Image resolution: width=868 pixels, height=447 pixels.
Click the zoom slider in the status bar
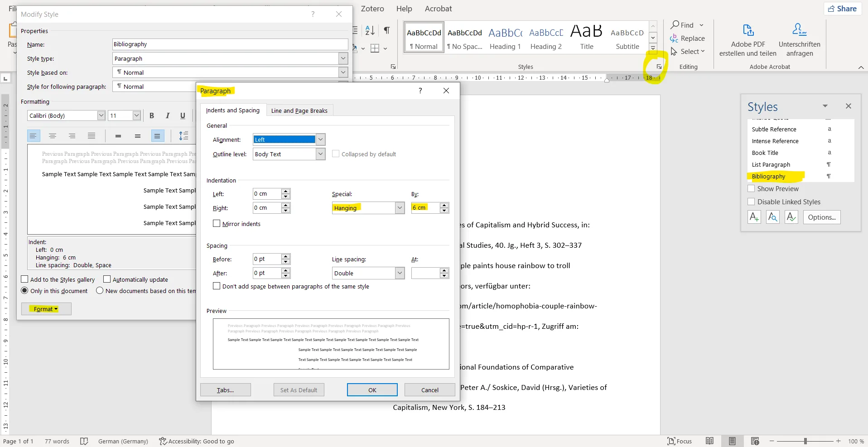[805, 441]
